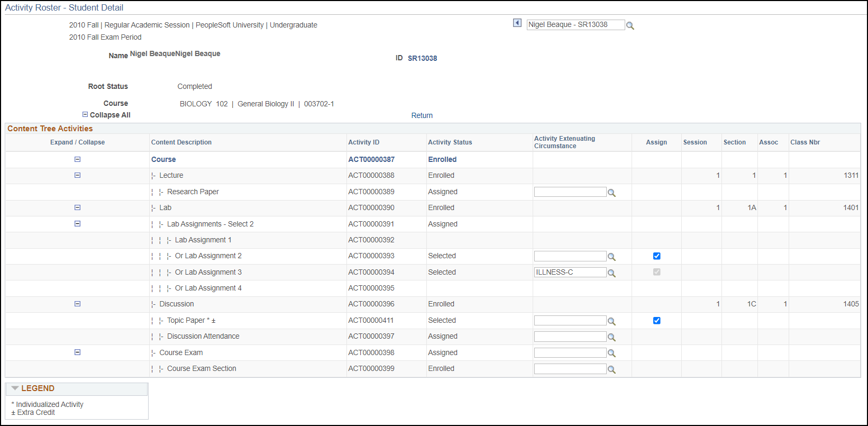Click section 1C cell in Discussion row
The image size is (868, 426).
point(752,304)
